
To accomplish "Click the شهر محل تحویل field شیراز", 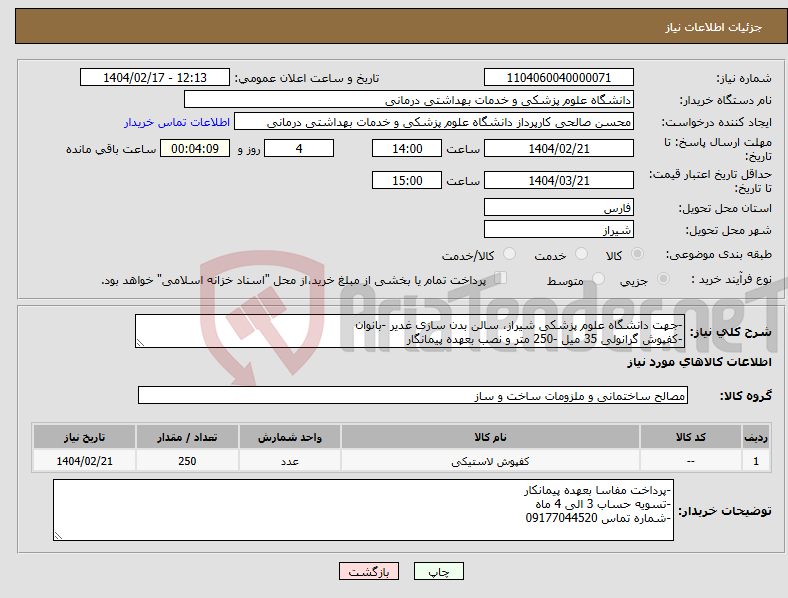I will point(558,230).
